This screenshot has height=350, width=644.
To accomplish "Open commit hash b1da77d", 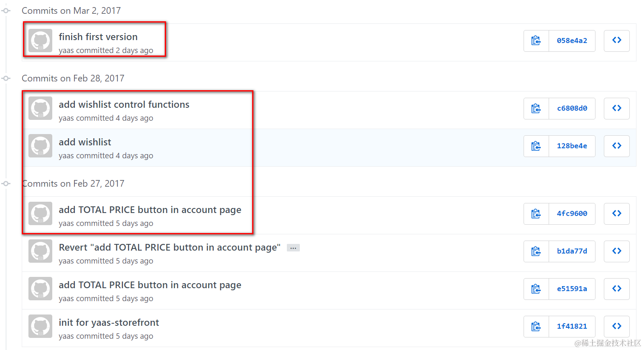I will pos(572,251).
